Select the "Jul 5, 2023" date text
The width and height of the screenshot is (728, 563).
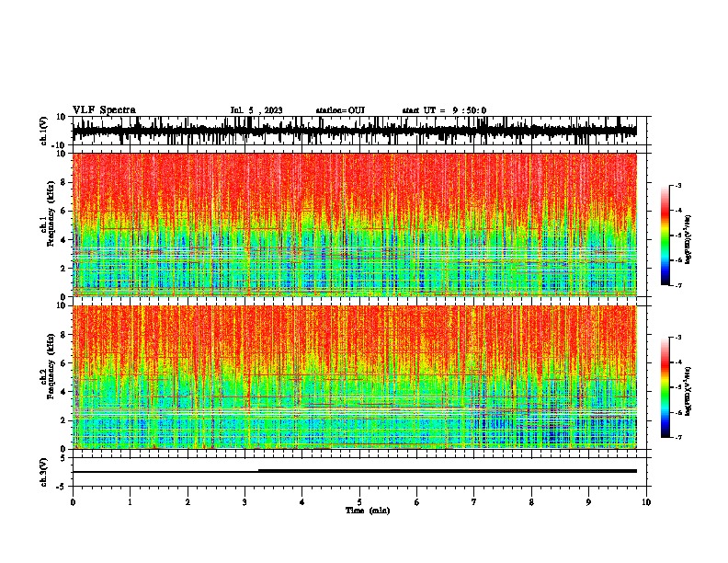click(256, 110)
